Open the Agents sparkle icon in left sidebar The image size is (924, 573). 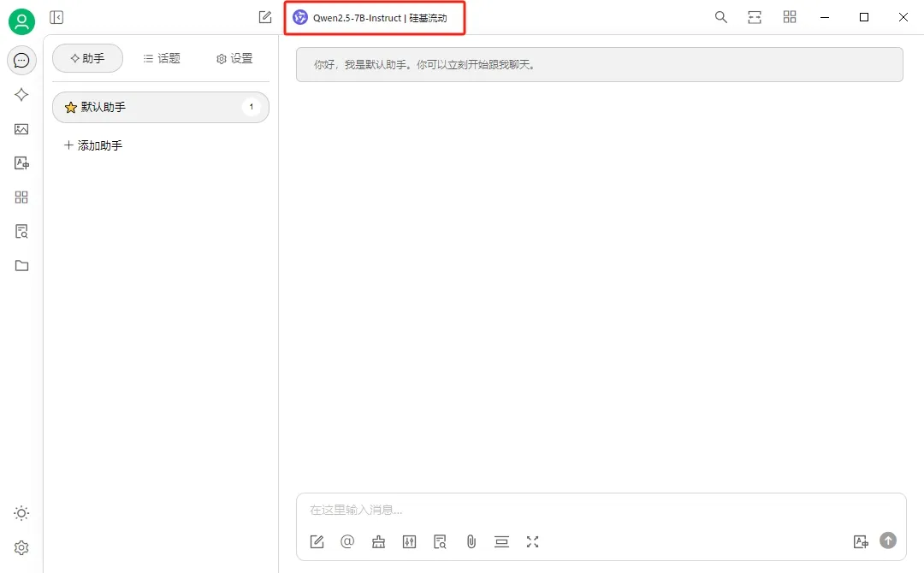21,95
